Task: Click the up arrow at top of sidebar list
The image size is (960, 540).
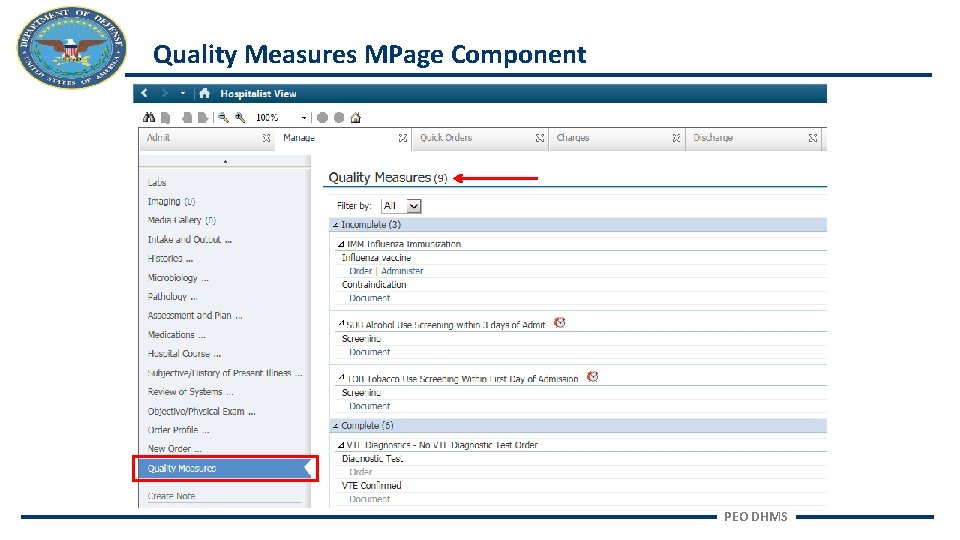Action: click(x=225, y=162)
